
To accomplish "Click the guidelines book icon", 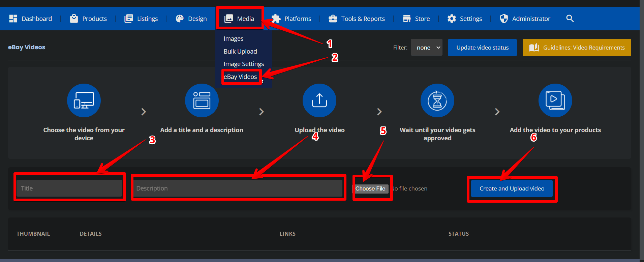I will [x=534, y=48].
